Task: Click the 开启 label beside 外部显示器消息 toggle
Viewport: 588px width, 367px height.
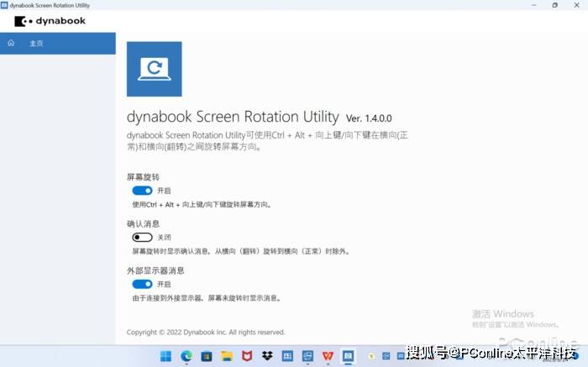Action: coord(164,284)
